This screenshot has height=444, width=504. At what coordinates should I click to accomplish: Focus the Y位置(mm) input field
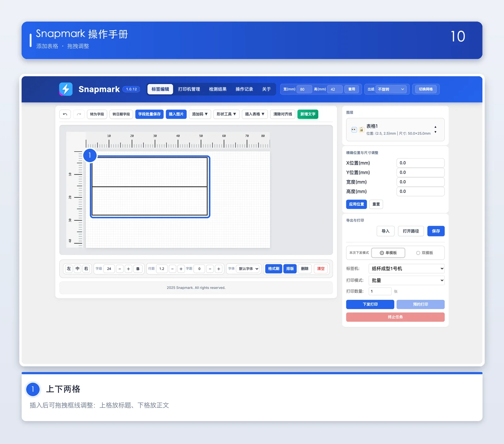(x=421, y=172)
